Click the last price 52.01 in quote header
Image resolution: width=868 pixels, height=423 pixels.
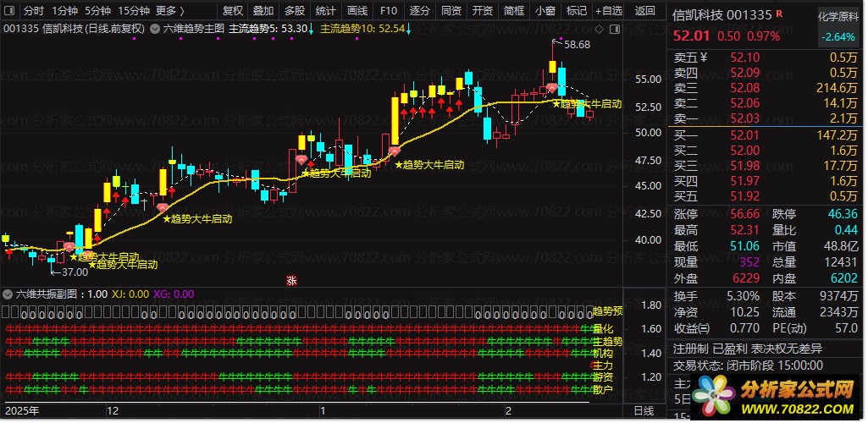pyautogui.click(x=691, y=36)
